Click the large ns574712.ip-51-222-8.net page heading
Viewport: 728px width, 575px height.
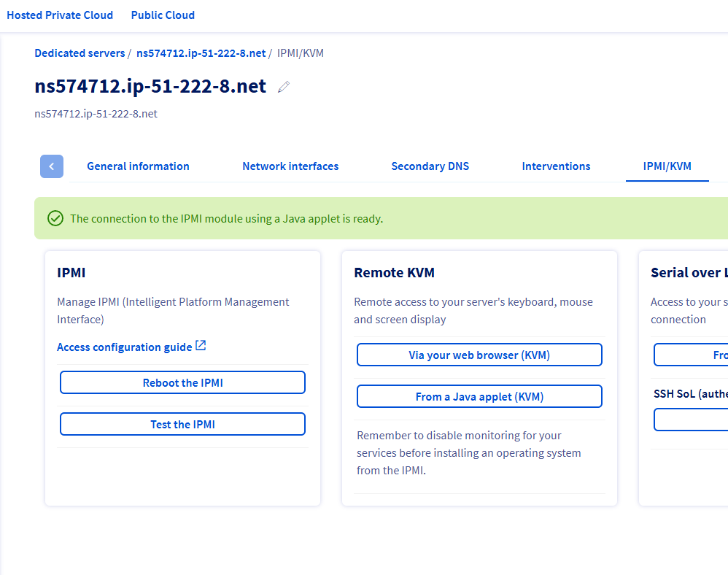click(x=150, y=86)
